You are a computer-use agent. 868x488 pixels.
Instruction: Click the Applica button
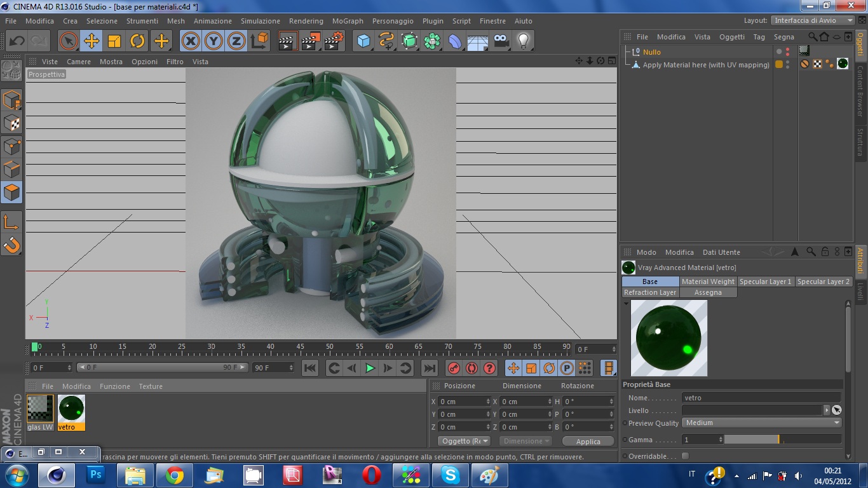pyautogui.click(x=588, y=442)
